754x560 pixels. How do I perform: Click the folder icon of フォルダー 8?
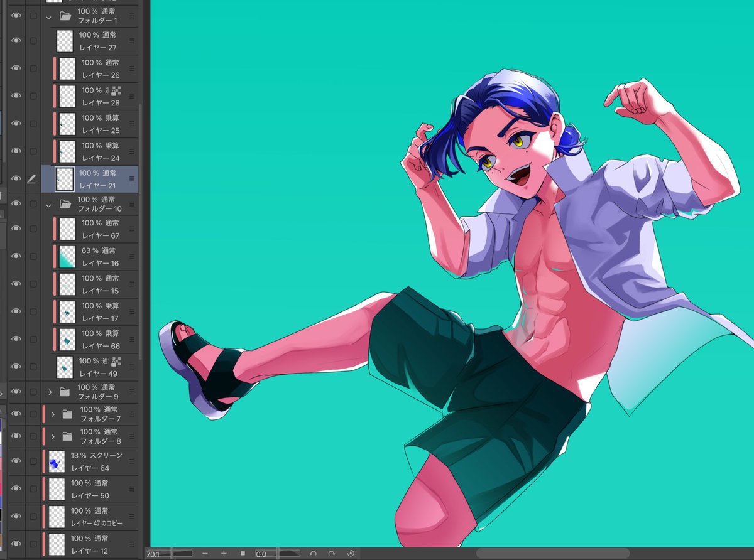pyautogui.click(x=67, y=436)
